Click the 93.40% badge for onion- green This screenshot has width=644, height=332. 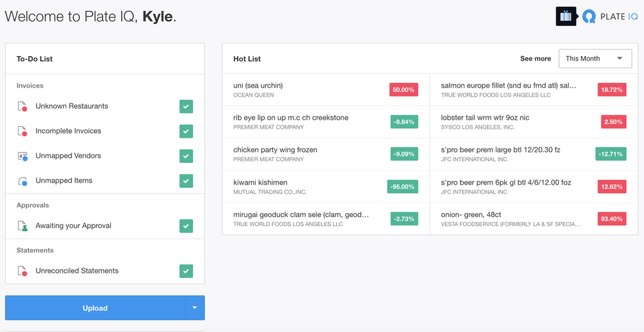[x=611, y=219]
